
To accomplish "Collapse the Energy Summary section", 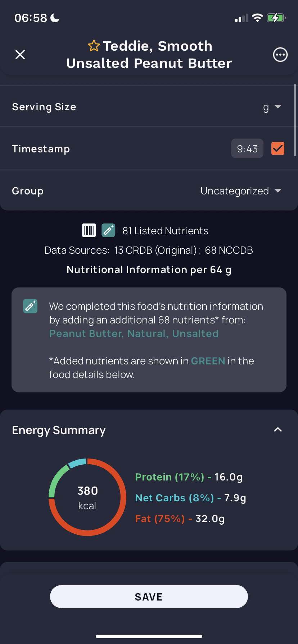I will pos(278,429).
